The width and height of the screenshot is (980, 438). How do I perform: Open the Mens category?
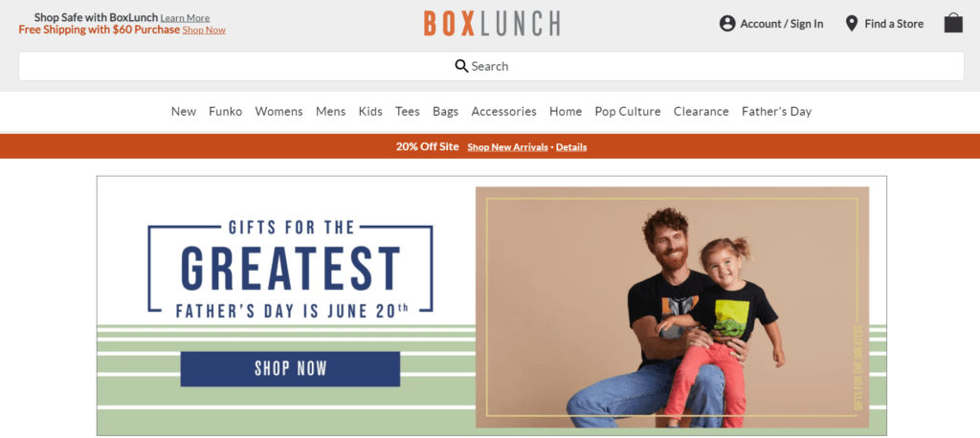pos(330,111)
